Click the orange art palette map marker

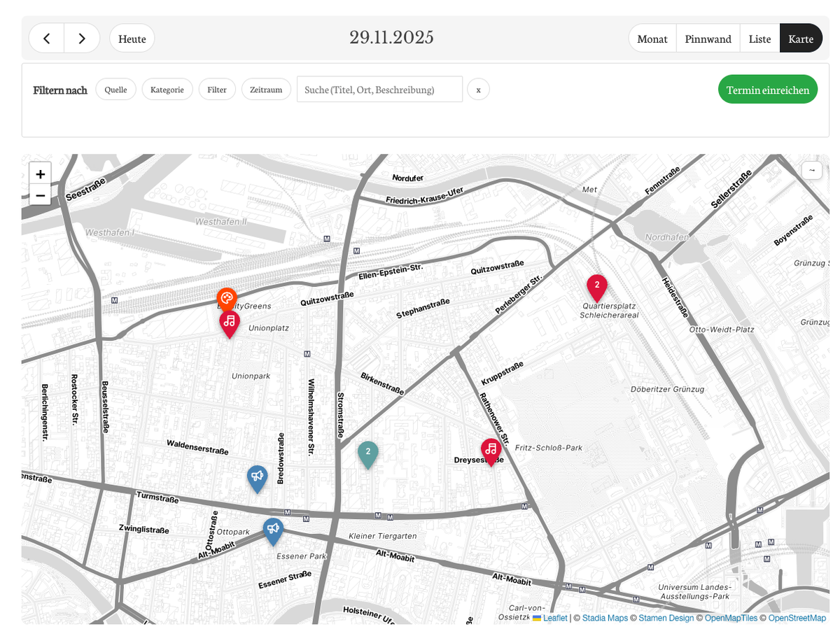[x=226, y=297]
